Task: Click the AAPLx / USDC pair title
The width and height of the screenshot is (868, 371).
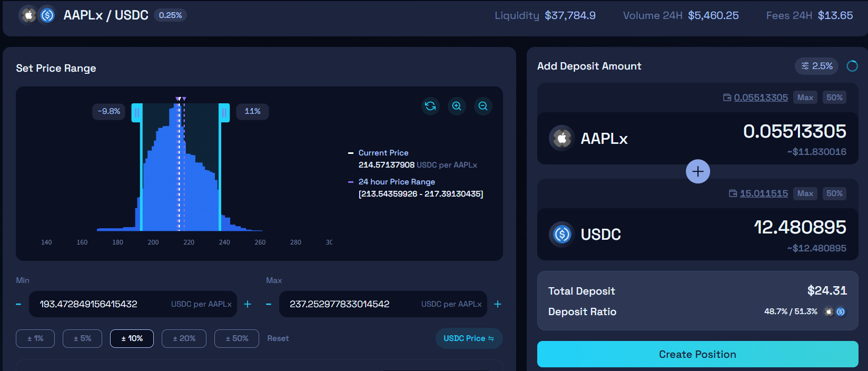Action: [106, 15]
